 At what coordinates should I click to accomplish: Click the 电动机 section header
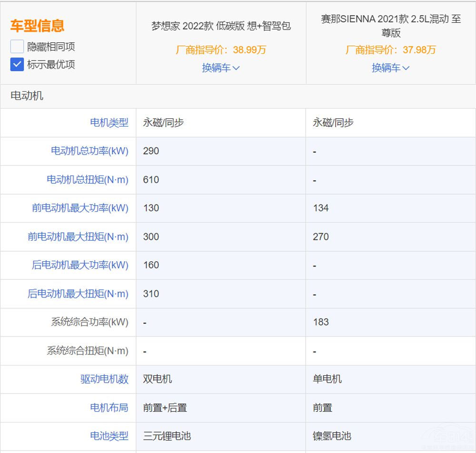pos(27,96)
